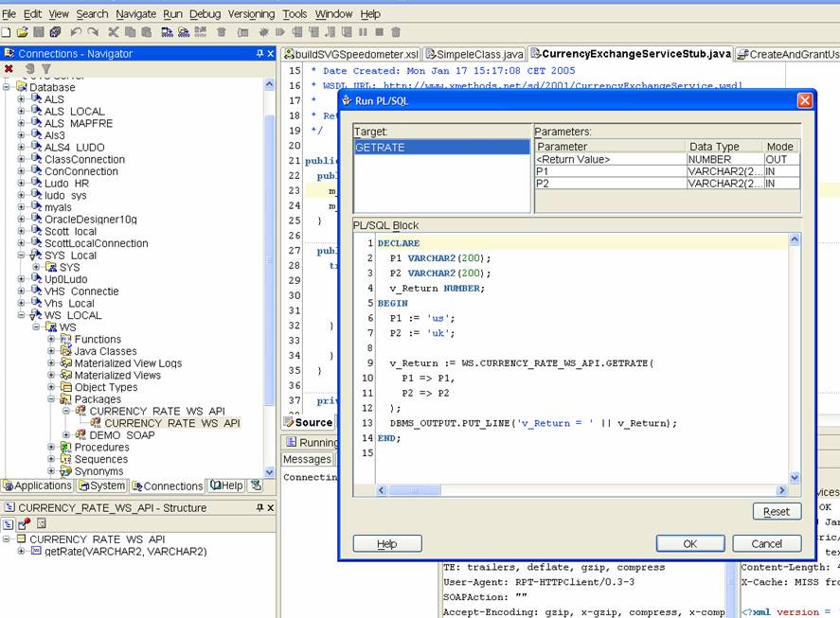
Task: Click the filter funnel icon in Navigator
Action: [45, 69]
